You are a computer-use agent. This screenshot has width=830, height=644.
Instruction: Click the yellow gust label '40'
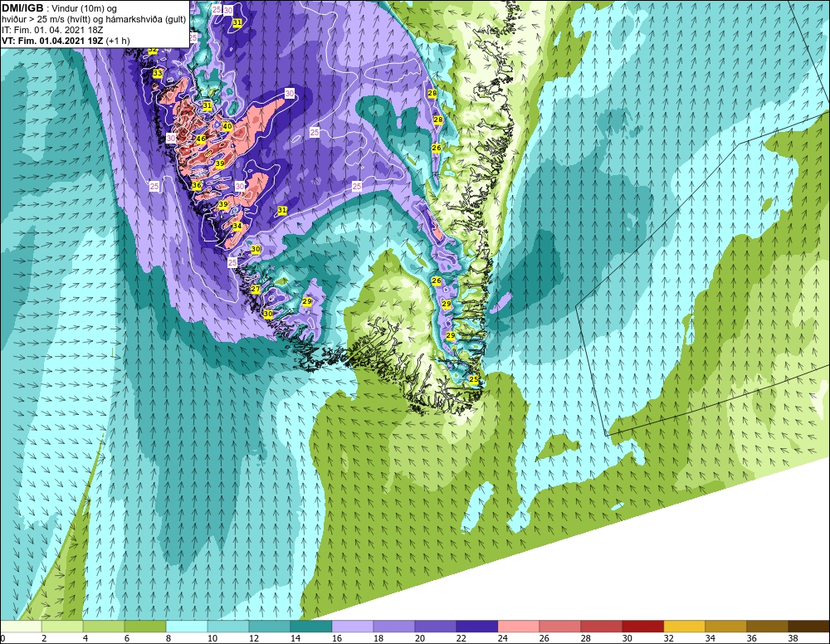tap(227, 126)
